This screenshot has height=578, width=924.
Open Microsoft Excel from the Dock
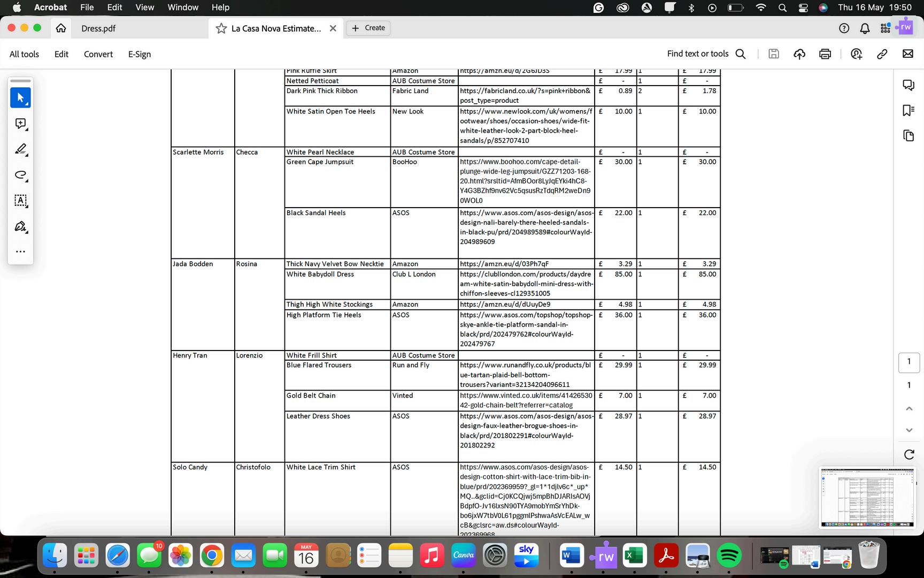coord(634,556)
